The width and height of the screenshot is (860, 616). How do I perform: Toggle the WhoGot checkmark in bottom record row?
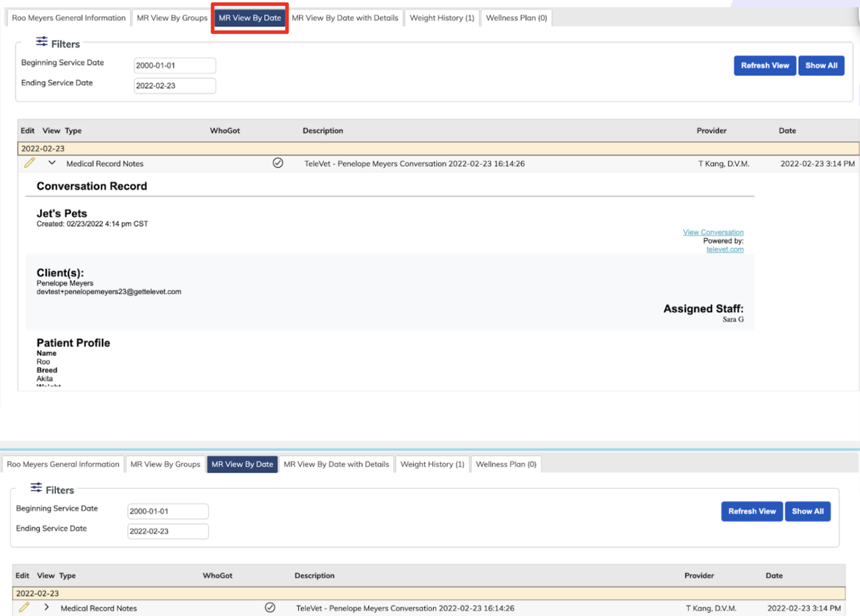(270, 608)
